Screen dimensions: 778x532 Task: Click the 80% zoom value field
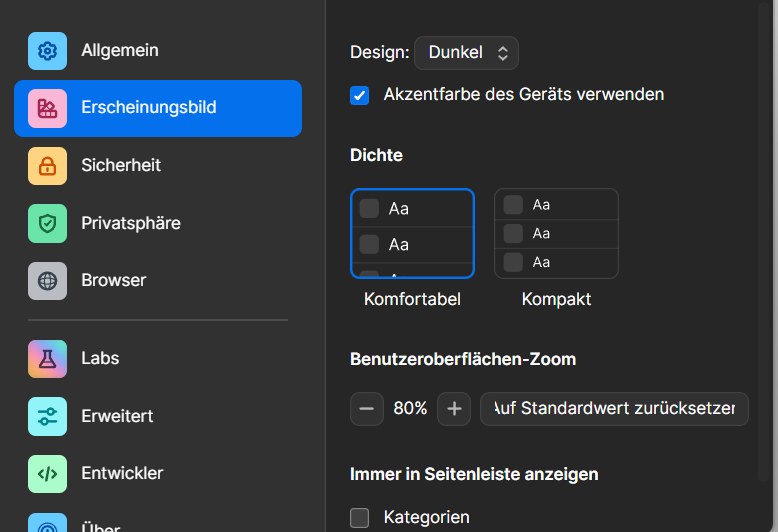pyautogui.click(x=410, y=409)
